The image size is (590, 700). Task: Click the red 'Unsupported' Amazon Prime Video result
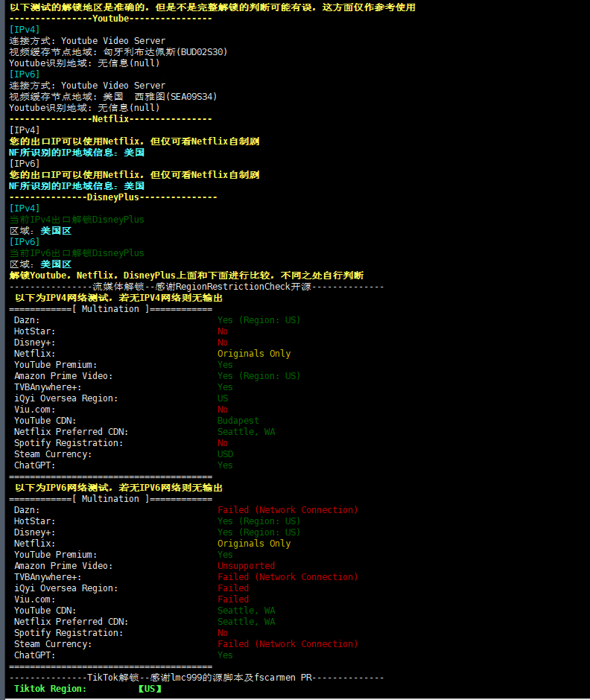[246, 566]
